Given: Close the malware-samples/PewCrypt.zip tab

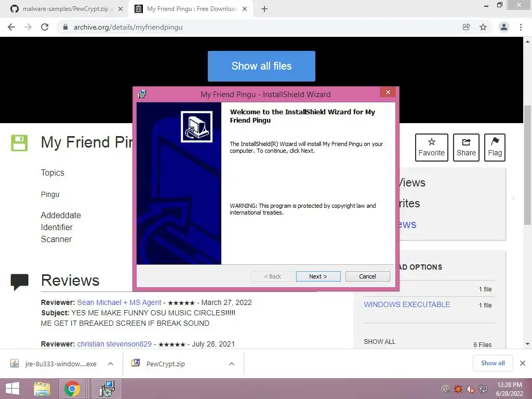Looking at the screenshot, I should [x=121, y=9].
